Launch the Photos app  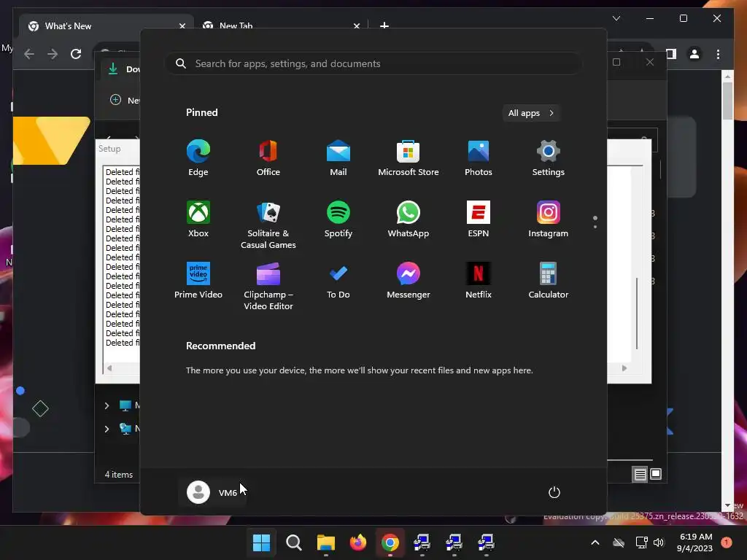tap(479, 158)
